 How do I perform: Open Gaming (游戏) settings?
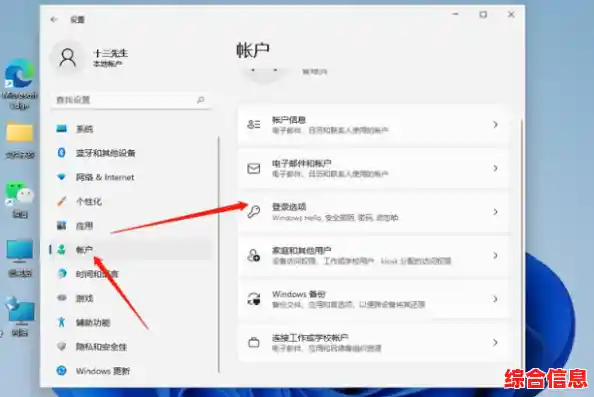pos(131,299)
